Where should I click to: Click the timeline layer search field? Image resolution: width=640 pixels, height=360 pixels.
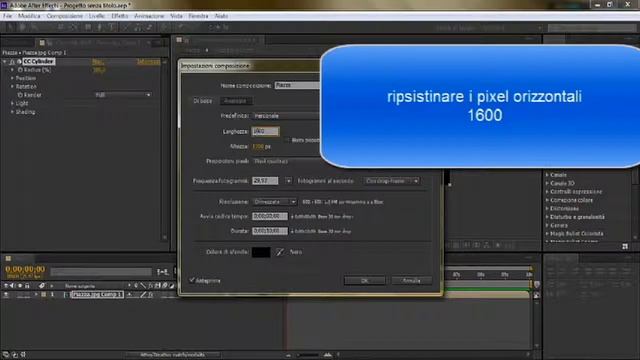[101, 272]
